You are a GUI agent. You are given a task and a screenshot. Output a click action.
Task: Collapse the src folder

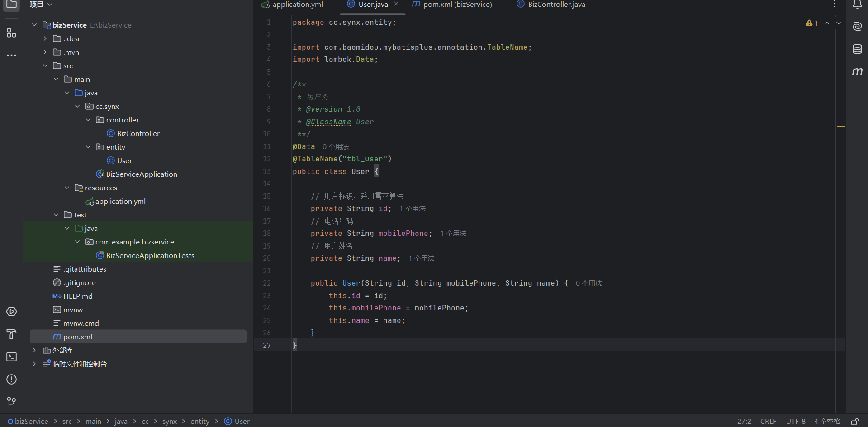[x=45, y=66]
